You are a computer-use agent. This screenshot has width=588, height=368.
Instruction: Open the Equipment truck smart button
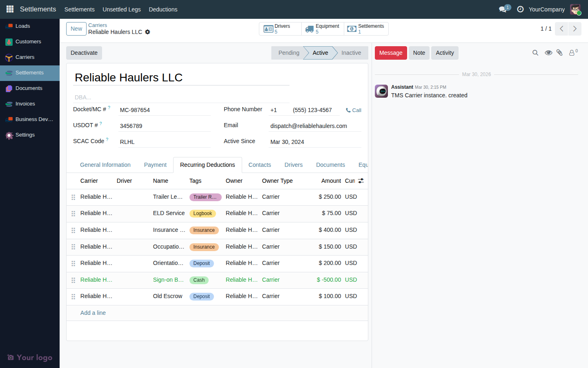tap(323, 29)
